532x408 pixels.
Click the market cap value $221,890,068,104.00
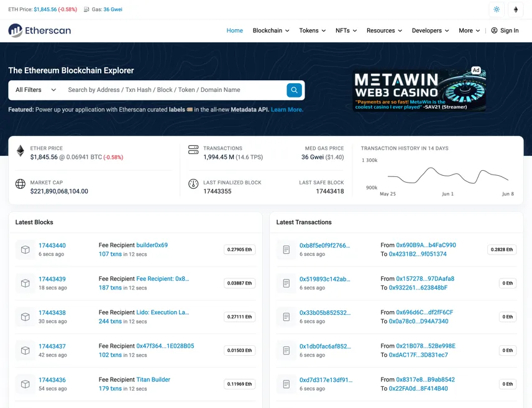59,191
